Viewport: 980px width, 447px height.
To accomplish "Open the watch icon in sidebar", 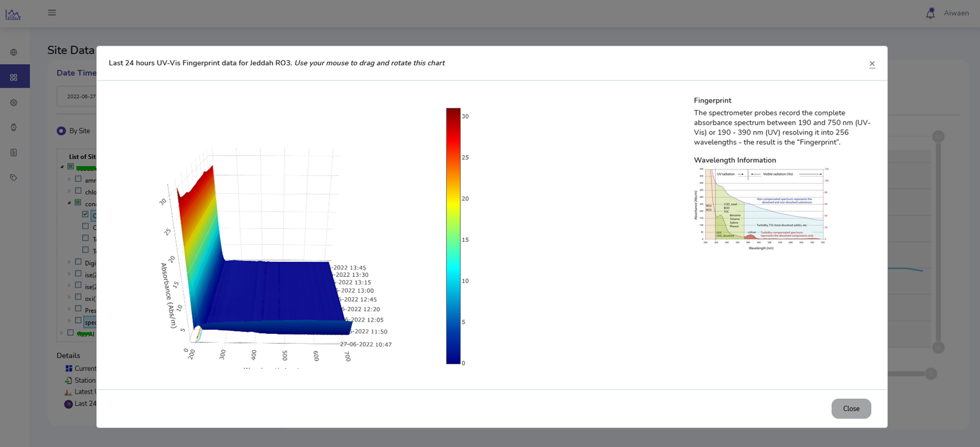I will click(x=13, y=127).
